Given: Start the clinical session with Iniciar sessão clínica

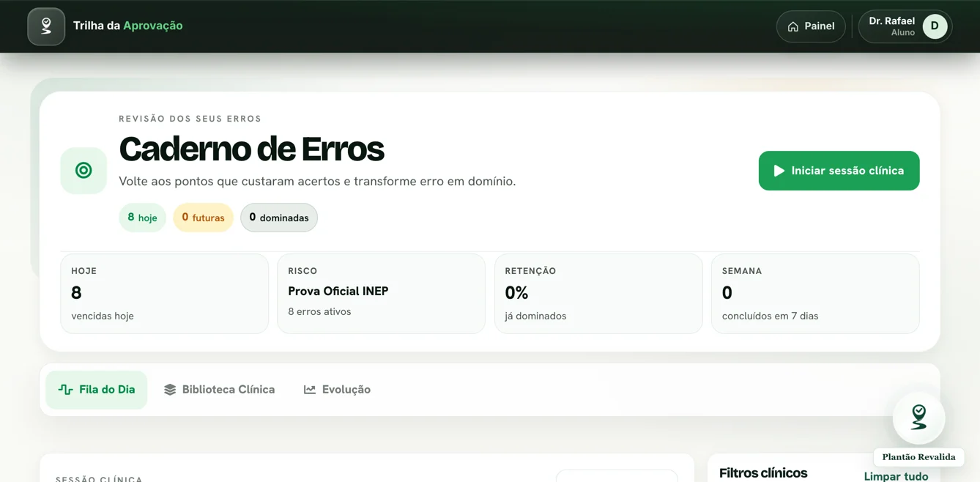Looking at the screenshot, I should pos(839,171).
